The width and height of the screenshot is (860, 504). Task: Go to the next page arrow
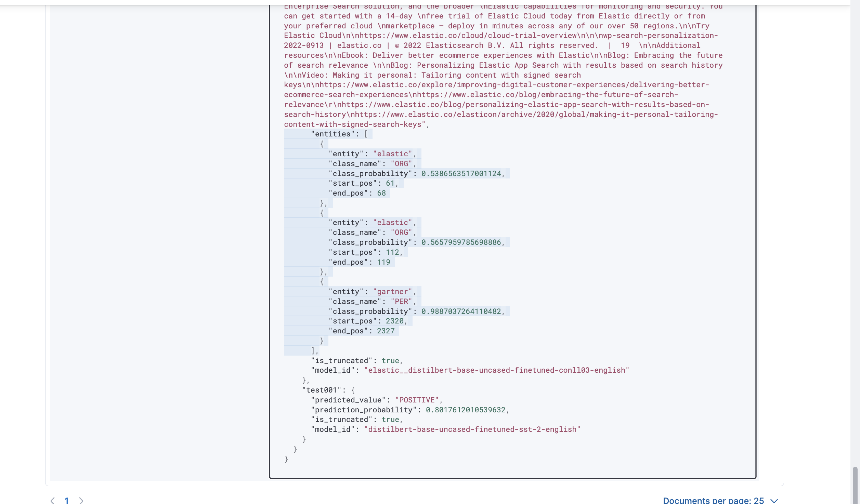coord(81,501)
